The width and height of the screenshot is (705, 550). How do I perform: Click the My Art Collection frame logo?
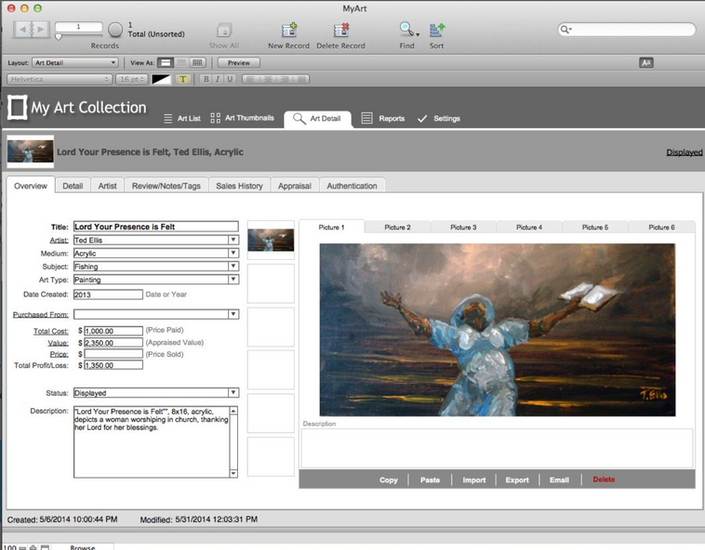pos(18,107)
